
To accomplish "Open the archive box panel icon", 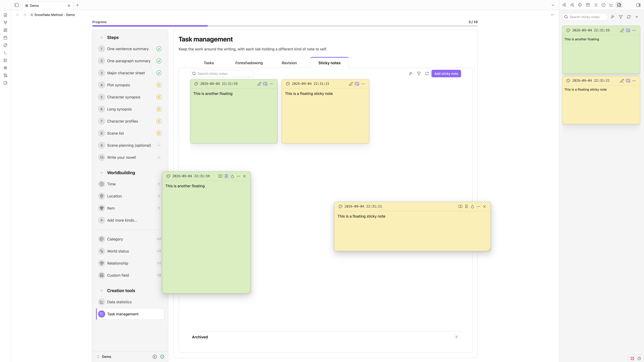I will point(588,5).
